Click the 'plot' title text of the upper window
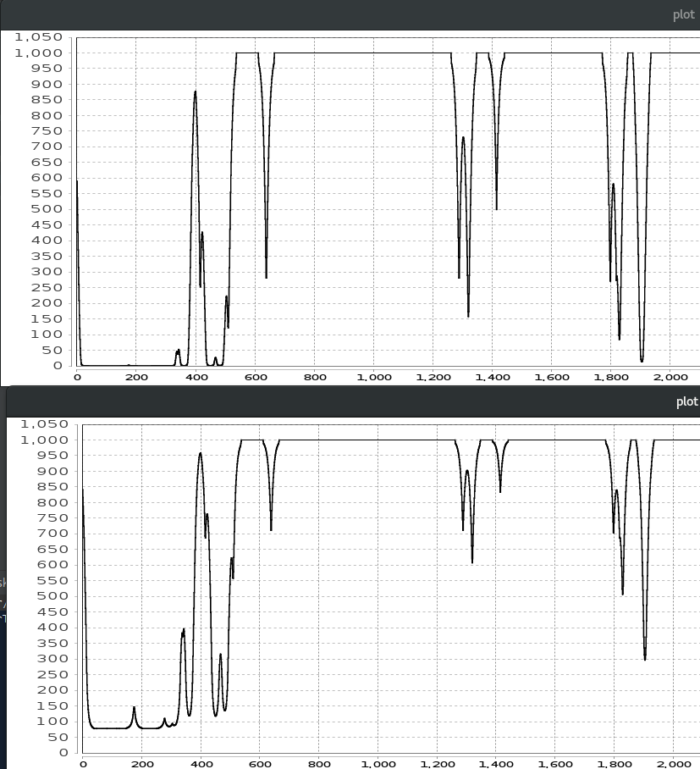Image resolution: width=700 pixels, height=769 pixels. [x=683, y=14]
